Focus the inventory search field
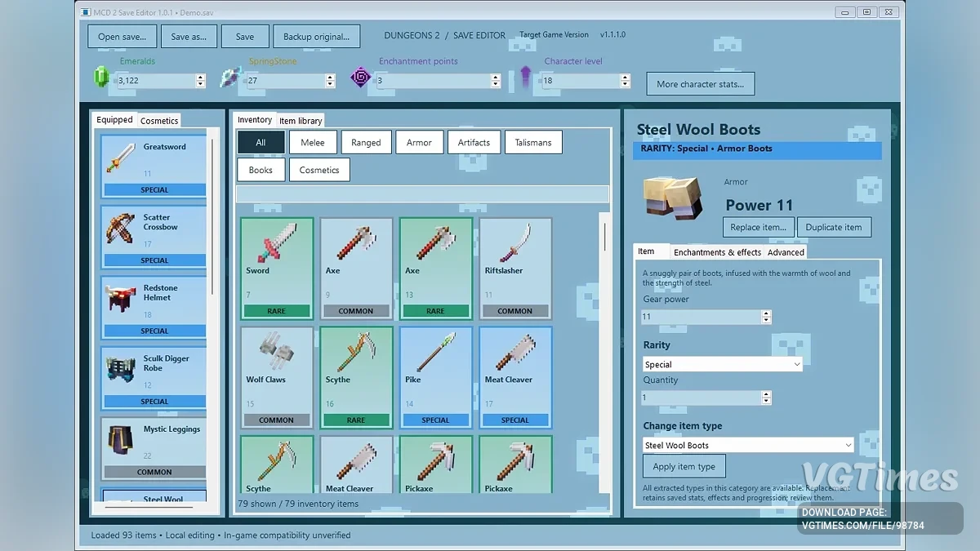 (x=422, y=194)
